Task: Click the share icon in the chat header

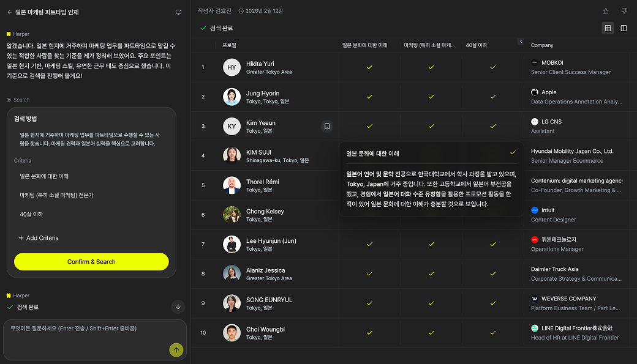Action: [x=178, y=12]
